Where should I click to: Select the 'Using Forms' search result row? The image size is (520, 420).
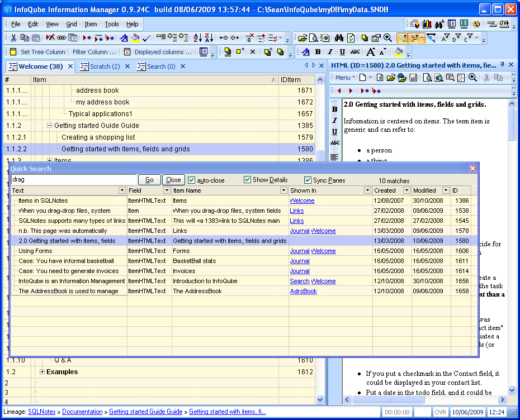(241, 251)
